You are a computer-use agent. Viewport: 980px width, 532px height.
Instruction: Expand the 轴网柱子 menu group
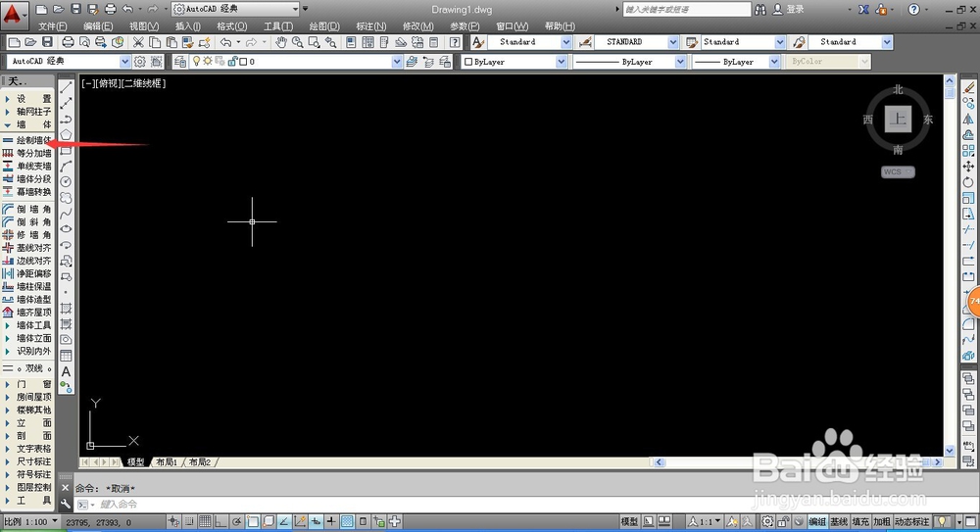coord(26,112)
